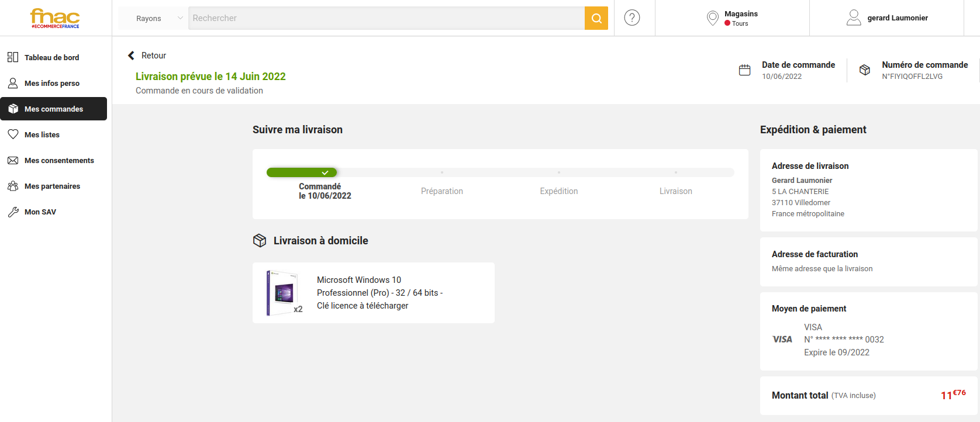Click the back arrow beside Retour
Image resolution: width=980 pixels, height=422 pixels.
point(131,56)
